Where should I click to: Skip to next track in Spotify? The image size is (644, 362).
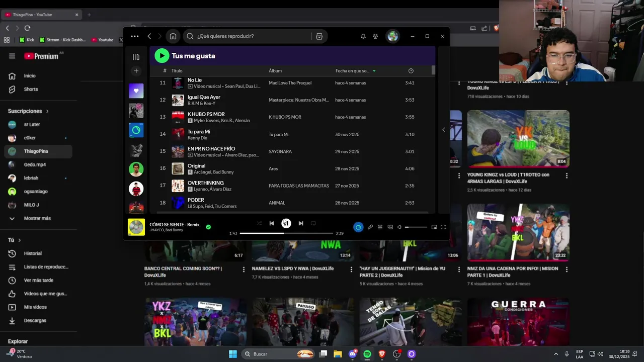301,223
